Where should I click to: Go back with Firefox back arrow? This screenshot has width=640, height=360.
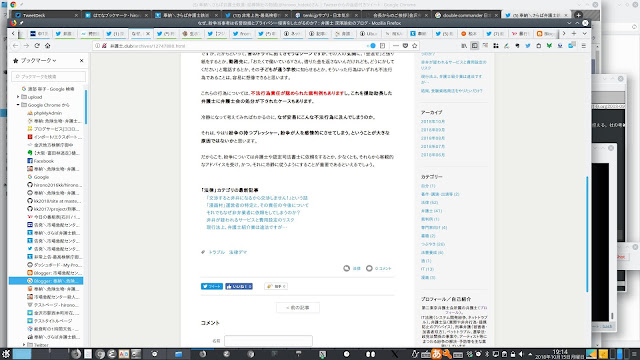[16, 46]
